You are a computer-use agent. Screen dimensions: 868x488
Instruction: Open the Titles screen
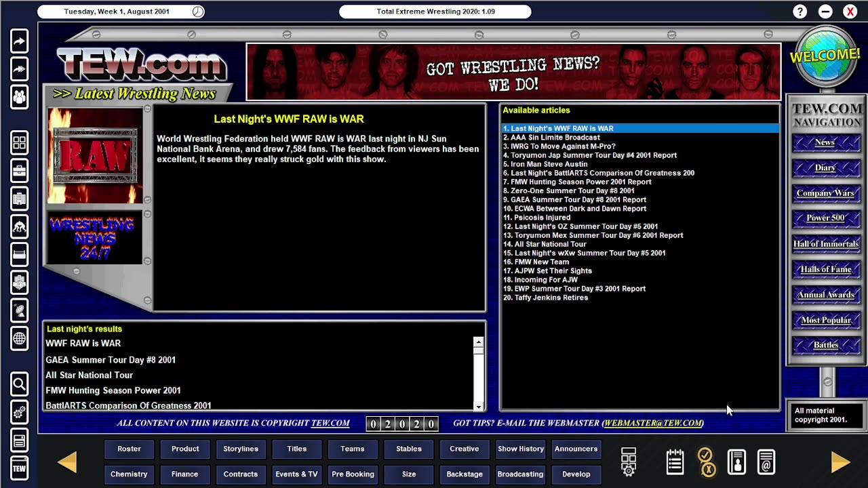(x=296, y=449)
